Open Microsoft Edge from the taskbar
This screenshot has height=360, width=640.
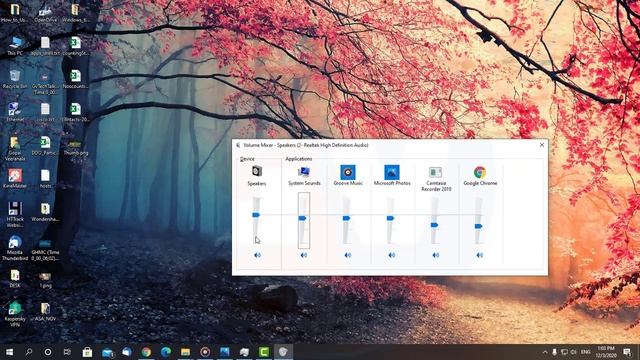[x=166, y=352]
